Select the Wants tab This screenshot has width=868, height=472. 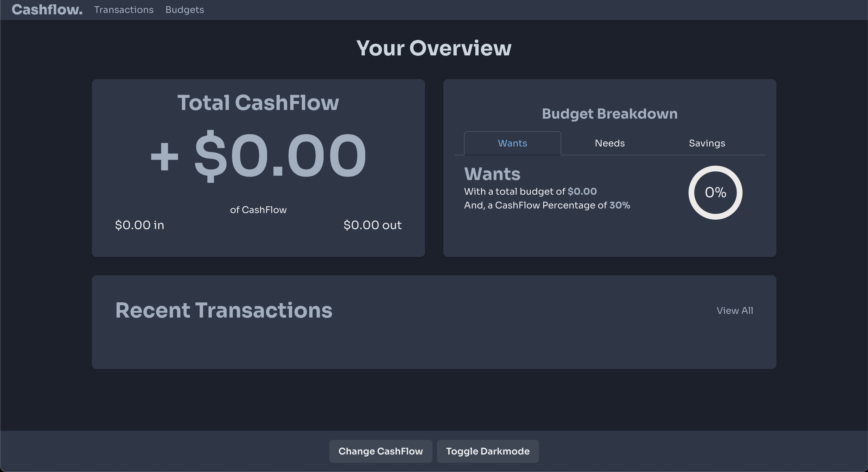(x=512, y=143)
